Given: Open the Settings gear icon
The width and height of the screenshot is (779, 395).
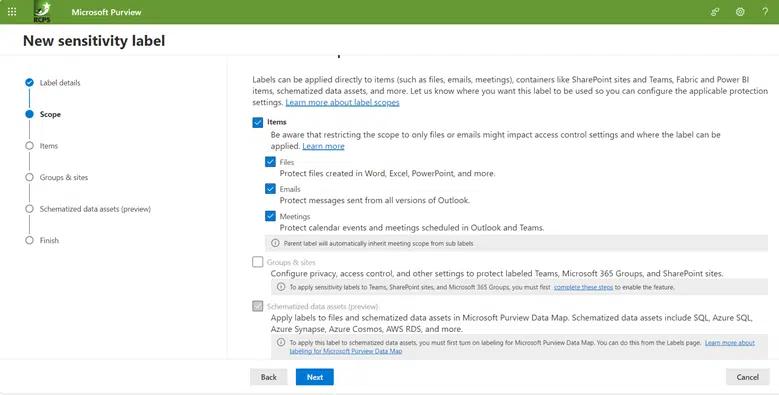Looking at the screenshot, I should 740,12.
